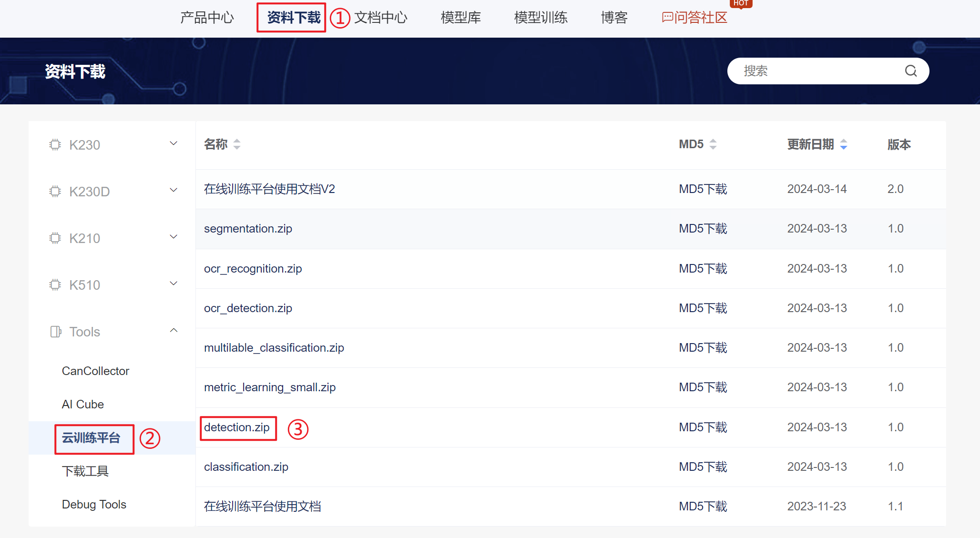Viewport: 980px width, 538px height.
Task: Select AI Cube in sidebar
Action: pyautogui.click(x=83, y=404)
